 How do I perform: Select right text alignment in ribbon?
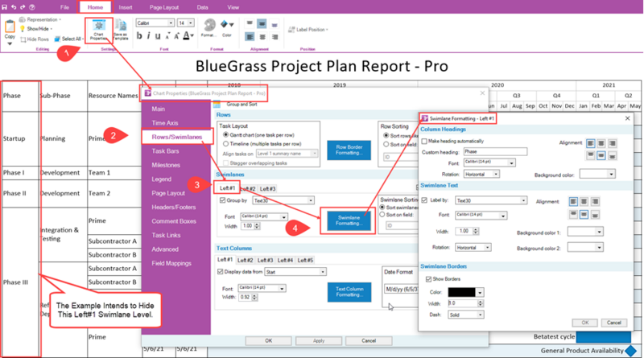pos(275,37)
